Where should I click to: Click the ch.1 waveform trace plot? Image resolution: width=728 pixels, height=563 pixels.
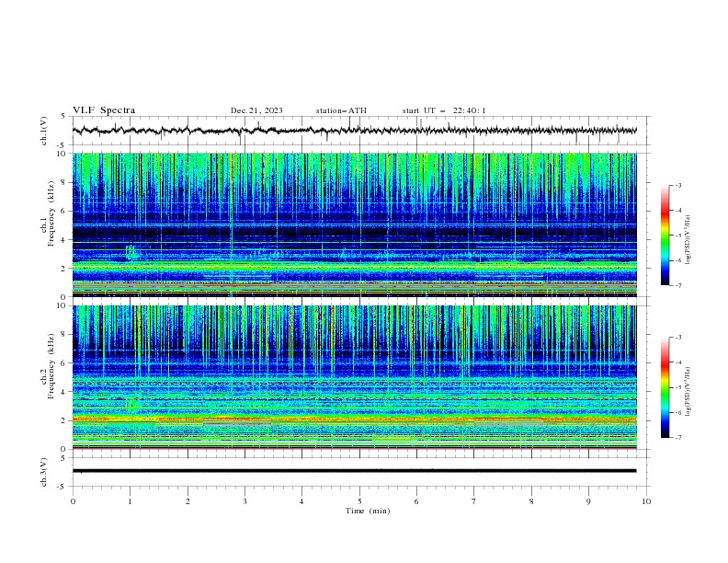355,131
